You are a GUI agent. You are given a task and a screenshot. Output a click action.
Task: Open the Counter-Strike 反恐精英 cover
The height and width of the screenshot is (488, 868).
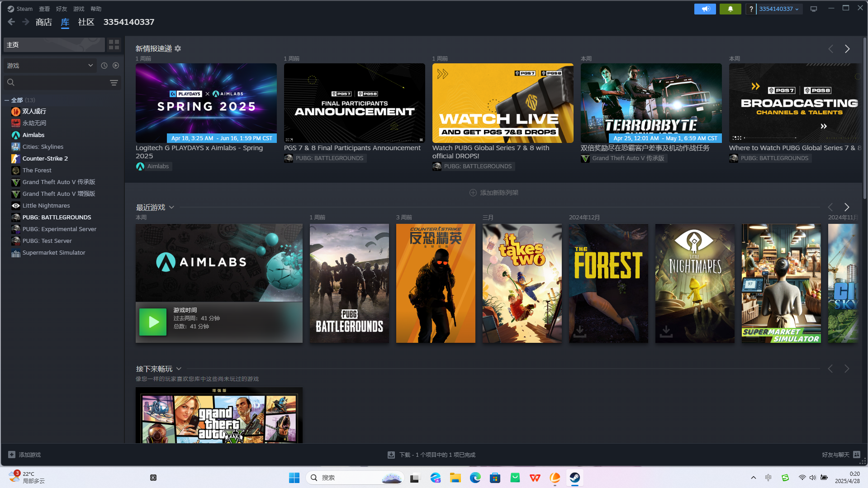tap(436, 283)
